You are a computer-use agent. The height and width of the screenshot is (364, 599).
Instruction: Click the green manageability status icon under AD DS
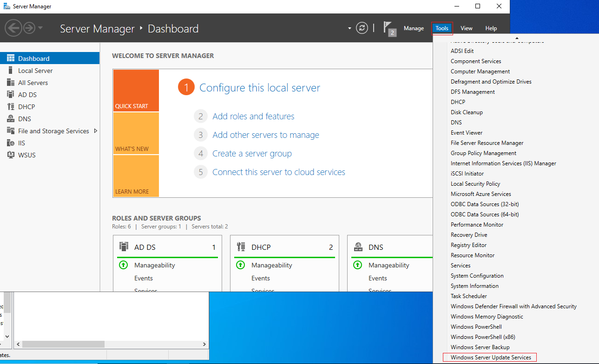tap(123, 265)
